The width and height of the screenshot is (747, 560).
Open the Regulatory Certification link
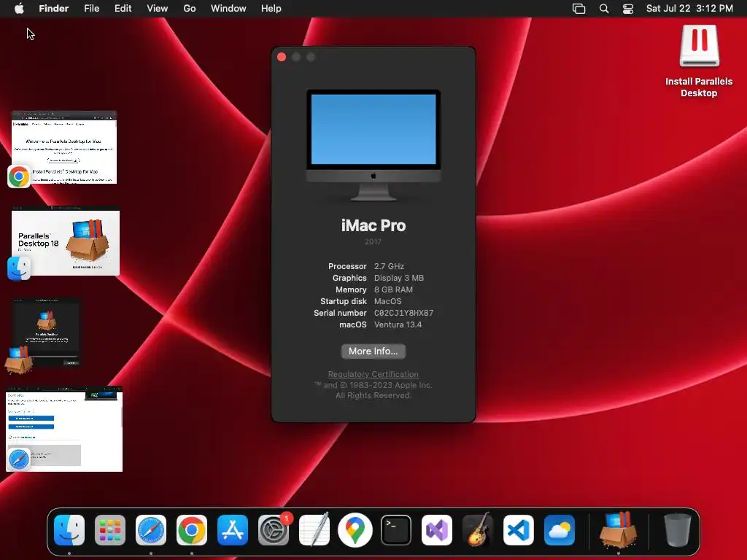[373, 374]
